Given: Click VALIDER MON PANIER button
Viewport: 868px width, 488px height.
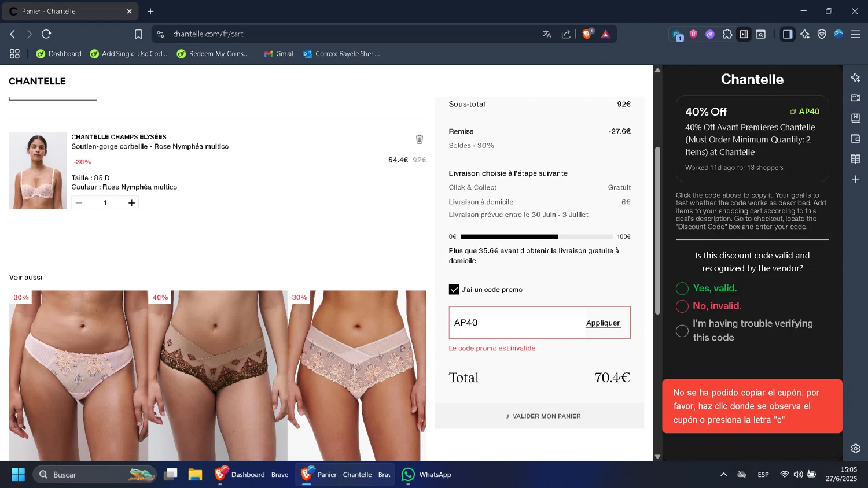Looking at the screenshot, I should pos(539,416).
